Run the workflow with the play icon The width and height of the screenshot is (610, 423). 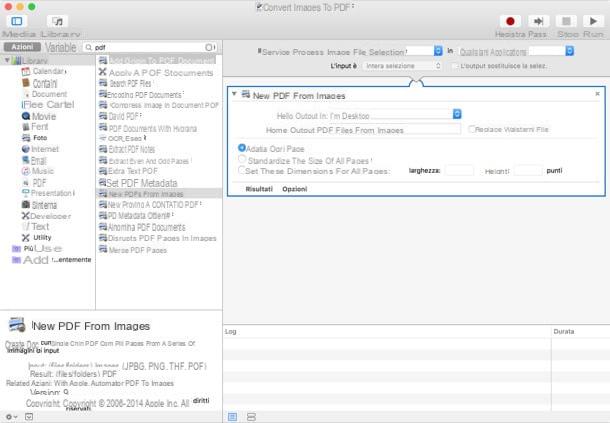(593, 21)
